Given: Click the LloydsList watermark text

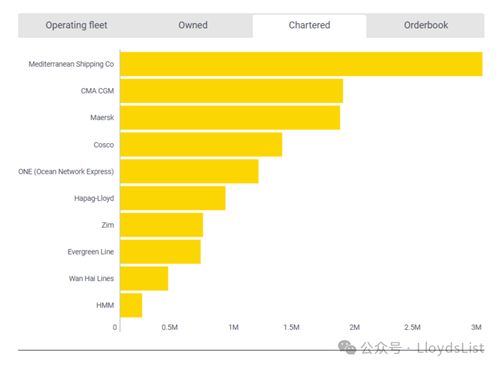Looking at the screenshot, I should 450,348.
